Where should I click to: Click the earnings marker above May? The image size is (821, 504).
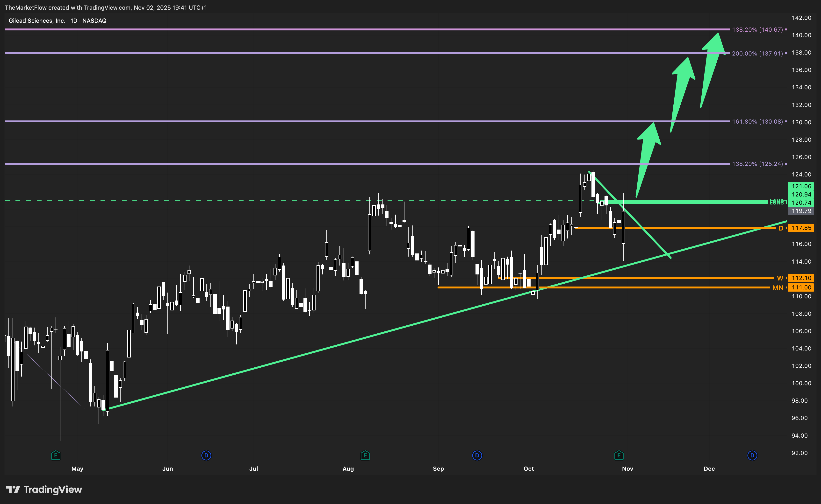(56, 455)
